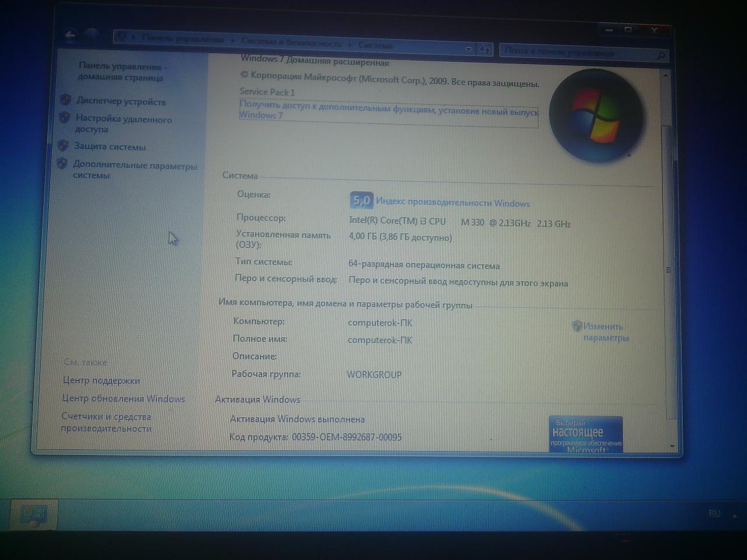
Task: Open Защита системы
Action: (110, 146)
